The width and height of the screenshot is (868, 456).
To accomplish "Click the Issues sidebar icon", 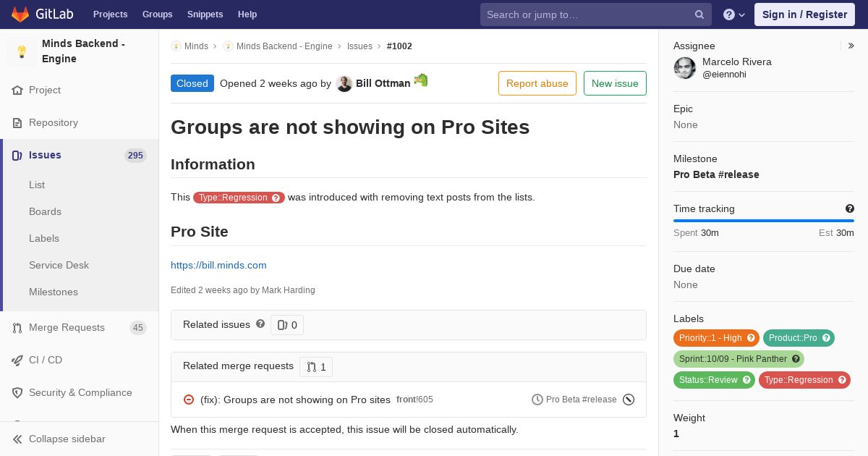I will coord(17,156).
